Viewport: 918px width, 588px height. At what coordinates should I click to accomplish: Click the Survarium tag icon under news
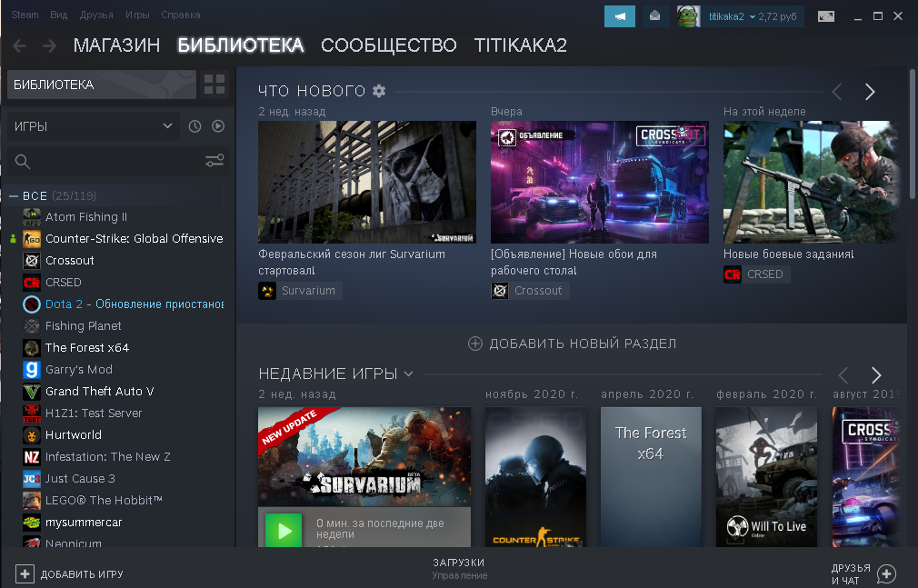267,291
